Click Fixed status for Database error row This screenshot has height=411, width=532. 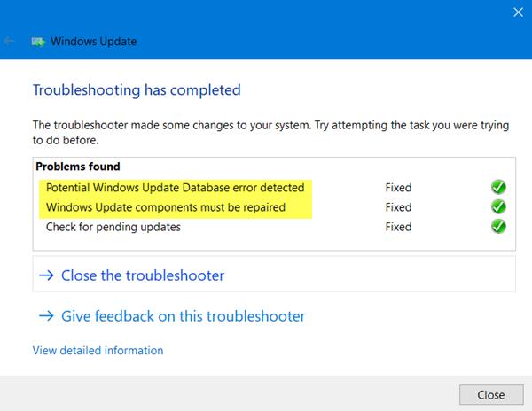pos(398,188)
